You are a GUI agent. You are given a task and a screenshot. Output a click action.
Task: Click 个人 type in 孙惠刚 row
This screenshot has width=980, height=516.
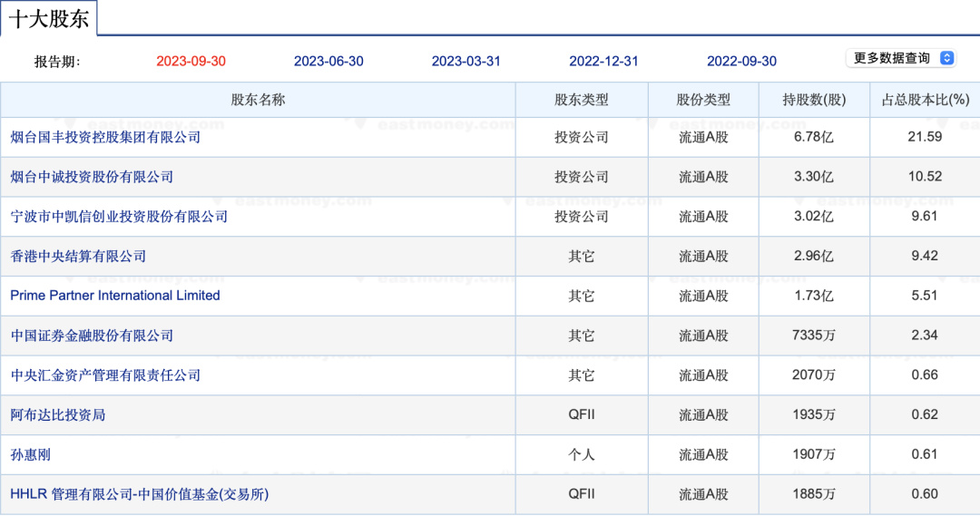[582, 454]
